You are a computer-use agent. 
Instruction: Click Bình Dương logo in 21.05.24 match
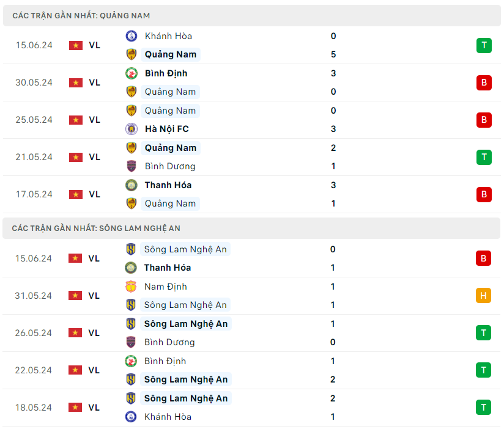tap(131, 166)
